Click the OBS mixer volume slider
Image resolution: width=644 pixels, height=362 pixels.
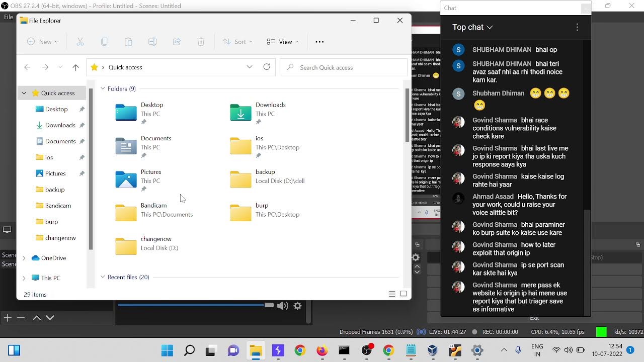(196, 305)
